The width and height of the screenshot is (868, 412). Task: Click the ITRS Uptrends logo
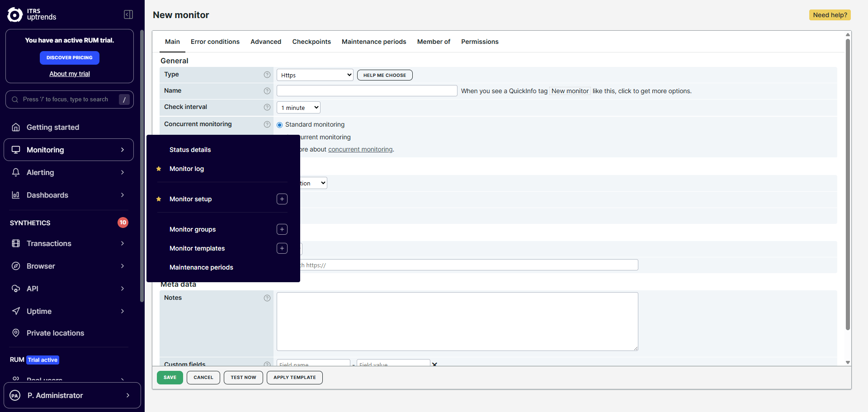tap(32, 14)
